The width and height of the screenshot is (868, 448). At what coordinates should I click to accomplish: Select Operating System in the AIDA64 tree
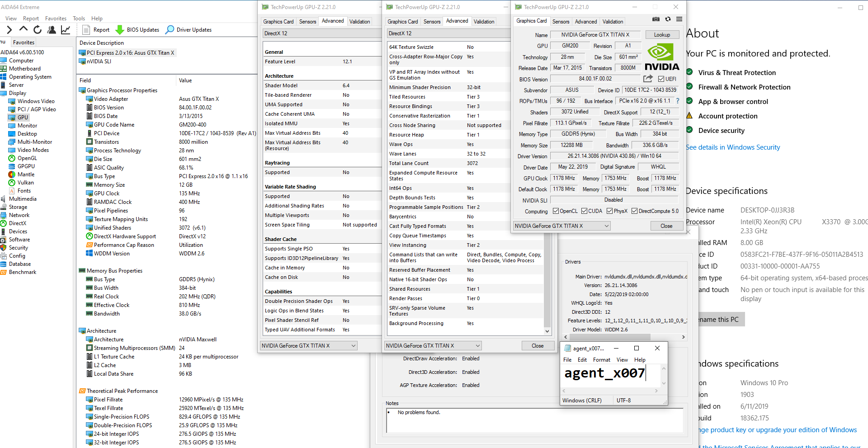click(30, 77)
